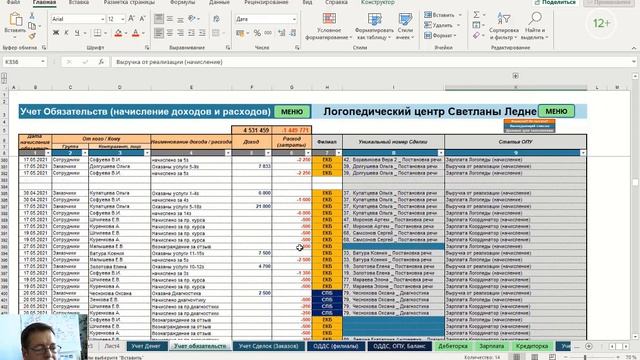The height and width of the screenshot is (360, 640).
Task: Open the Рецензирование ribbon tab
Action: tap(266, 2)
